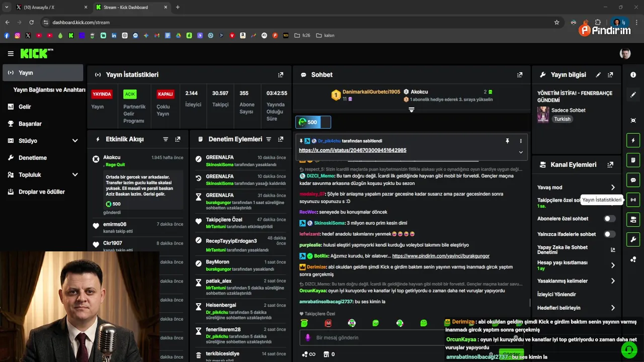644x362 pixels.
Task: Open Yayın Bağlantısı ve Anahtarı
Action: click(49, 89)
